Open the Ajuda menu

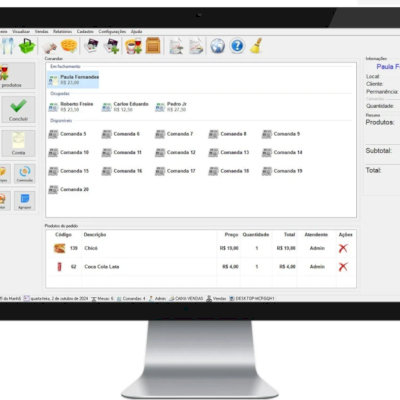136,31
